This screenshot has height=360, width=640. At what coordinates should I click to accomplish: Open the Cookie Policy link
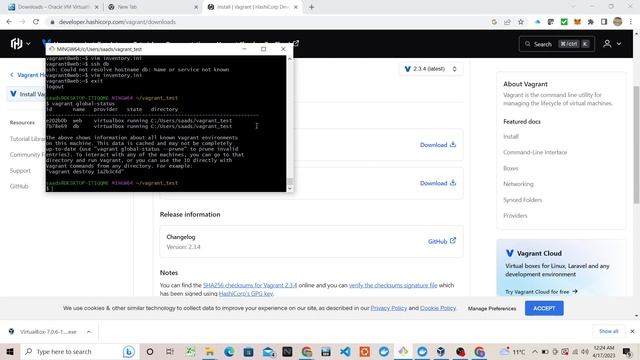[438, 308]
